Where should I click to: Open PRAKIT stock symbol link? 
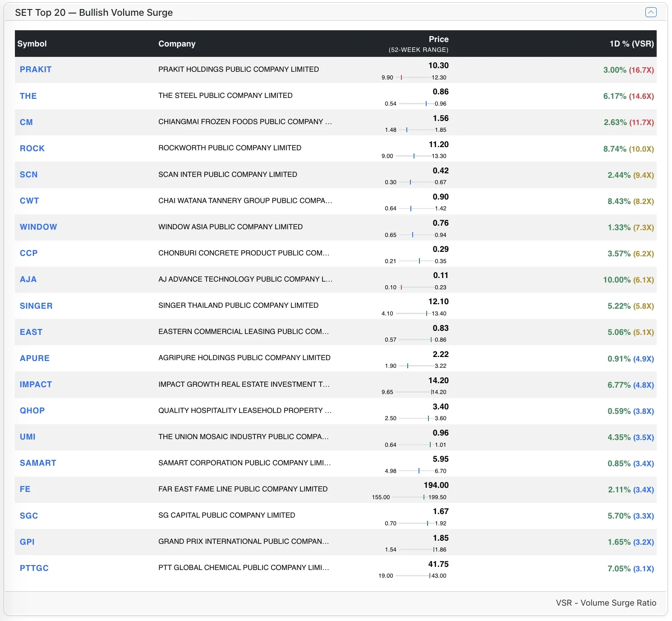pyautogui.click(x=36, y=70)
